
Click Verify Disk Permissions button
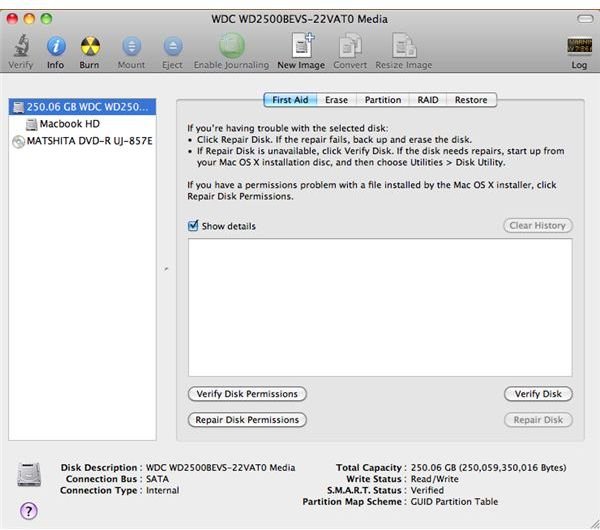[247, 394]
